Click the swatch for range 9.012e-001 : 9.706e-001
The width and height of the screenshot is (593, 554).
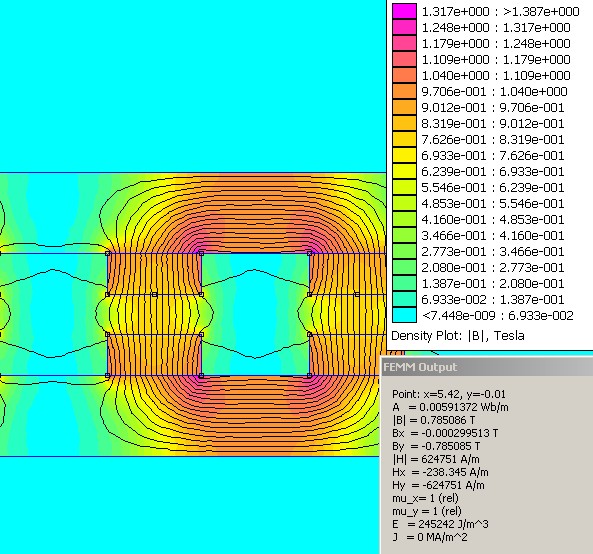[x=404, y=107]
